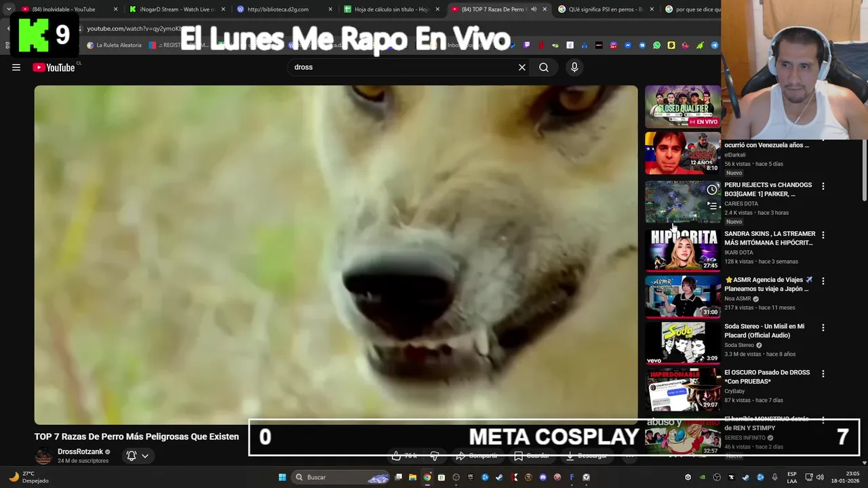868x488 pixels.
Task: Open the Windows Start menu
Action: (282, 477)
